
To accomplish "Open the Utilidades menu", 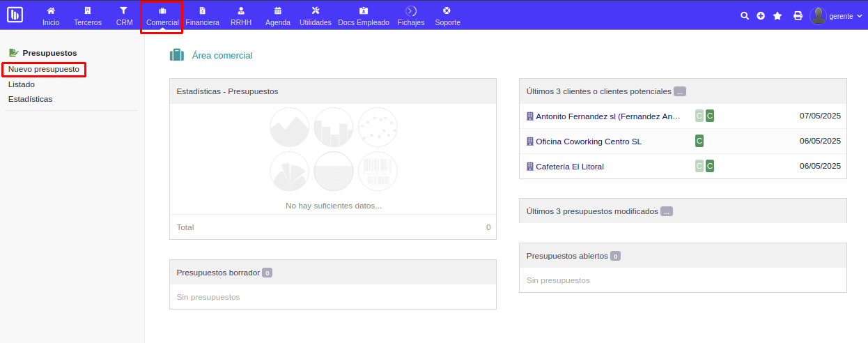I will pos(316,16).
